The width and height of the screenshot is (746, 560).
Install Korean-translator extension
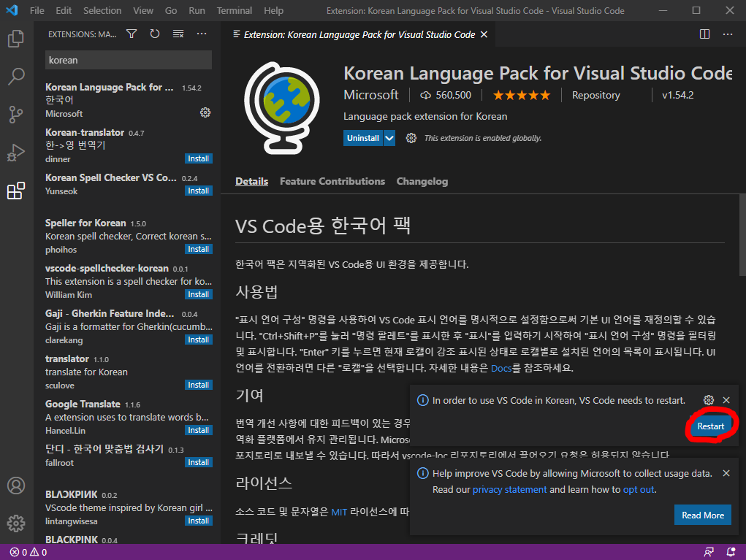pyautogui.click(x=199, y=158)
